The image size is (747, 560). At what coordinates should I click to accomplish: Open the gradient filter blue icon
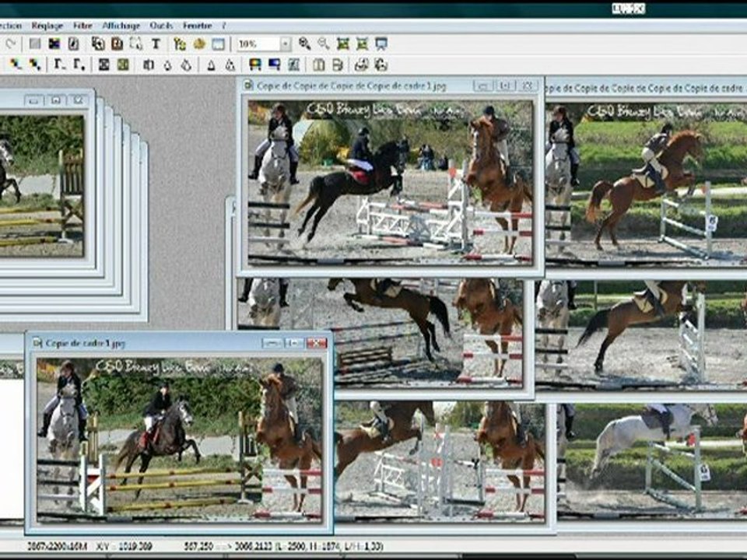(x=275, y=65)
